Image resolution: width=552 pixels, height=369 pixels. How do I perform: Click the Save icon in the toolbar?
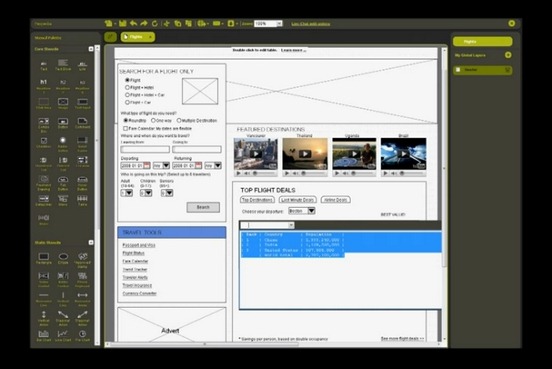[123, 23]
